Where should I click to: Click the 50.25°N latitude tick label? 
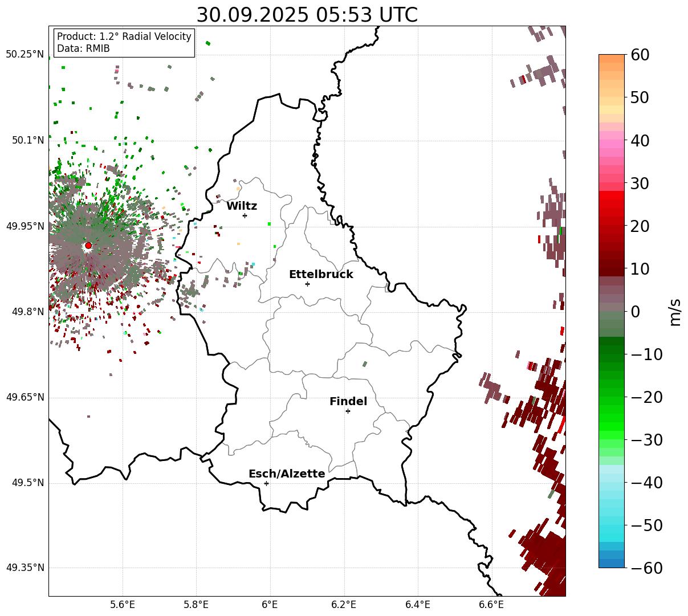(25, 54)
